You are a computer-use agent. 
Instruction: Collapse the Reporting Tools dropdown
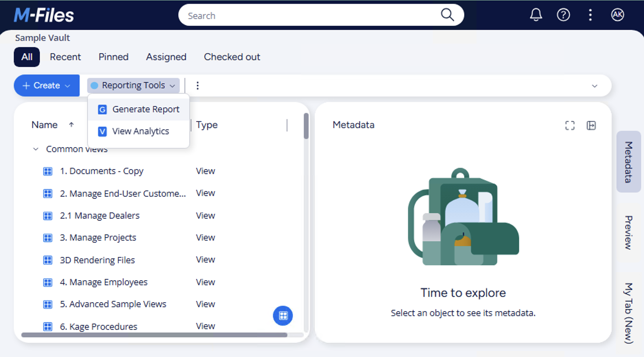click(133, 85)
